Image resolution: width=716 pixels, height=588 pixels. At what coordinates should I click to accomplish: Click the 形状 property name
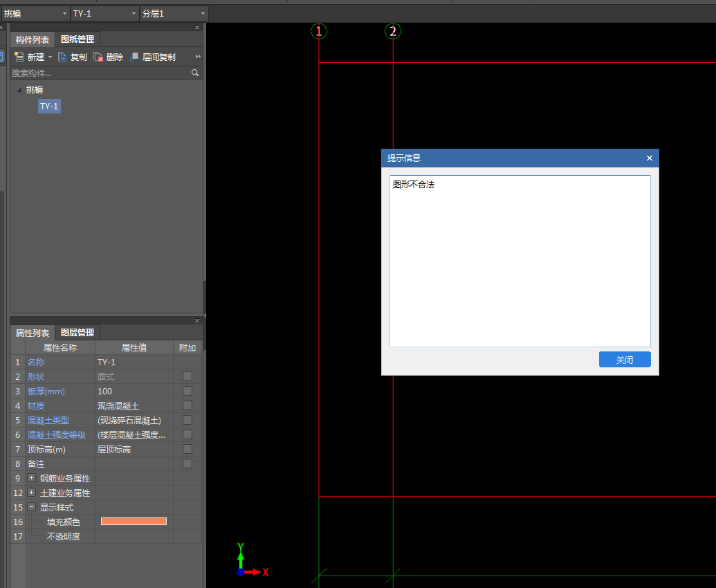[35, 376]
